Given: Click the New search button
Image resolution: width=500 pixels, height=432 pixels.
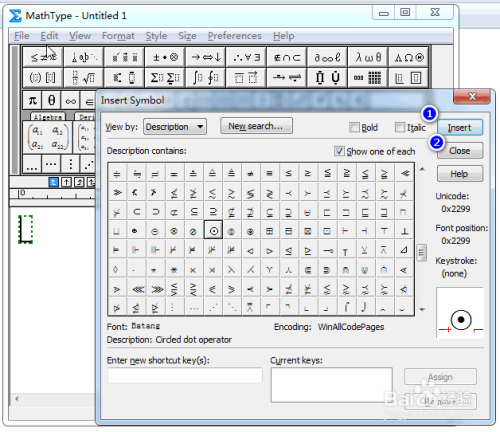Looking at the screenshot, I should 256,126.
